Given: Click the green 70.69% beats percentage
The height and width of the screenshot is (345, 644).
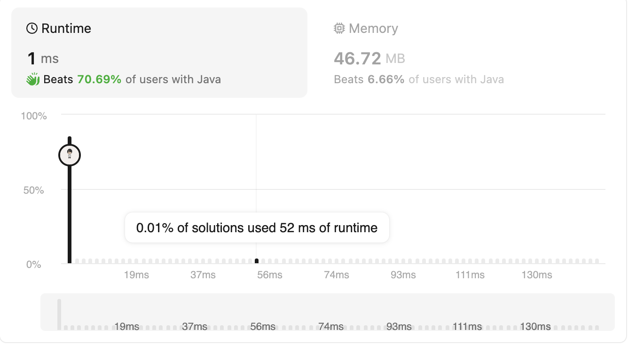Looking at the screenshot, I should tap(99, 79).
